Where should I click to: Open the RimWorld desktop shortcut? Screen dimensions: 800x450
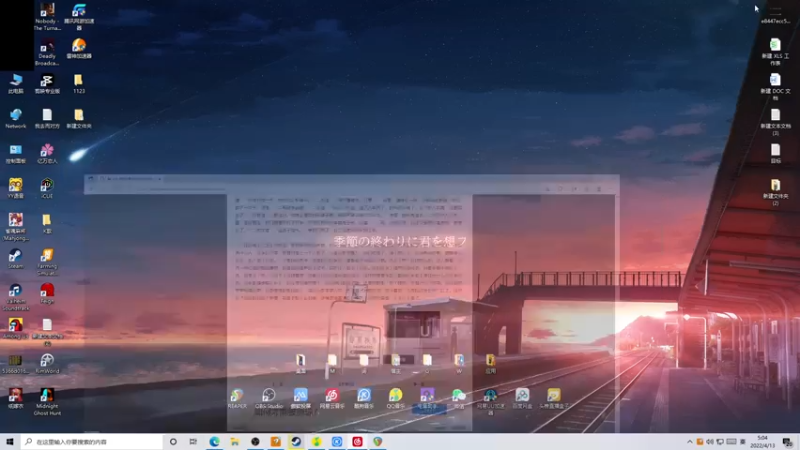(47, 363)
